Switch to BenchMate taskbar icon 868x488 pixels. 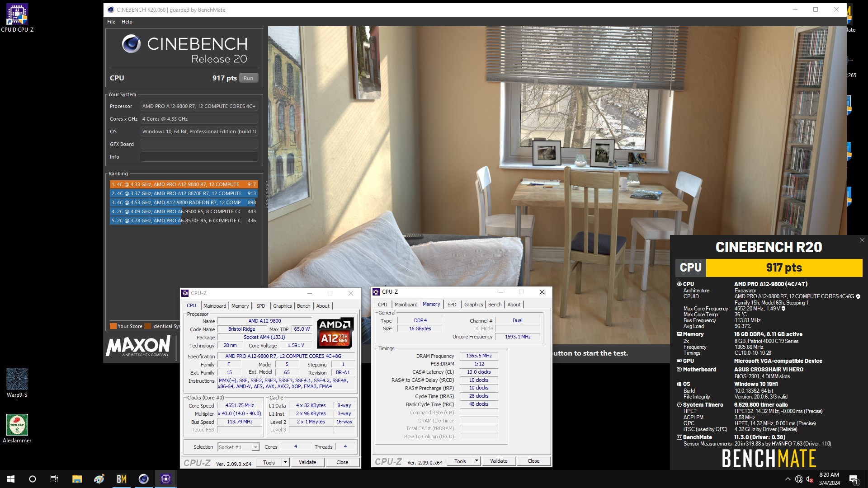click(122, 479)
